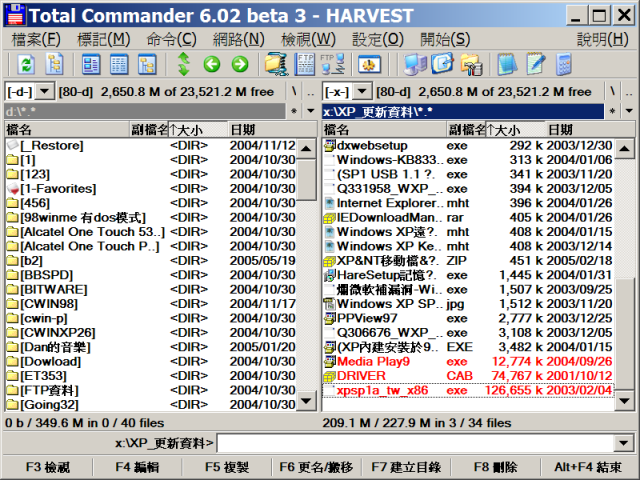The height and width of the screenshot is (480, 640).
Task: Click the F7 建立目錄 button
Action: (x=406, y=467)
